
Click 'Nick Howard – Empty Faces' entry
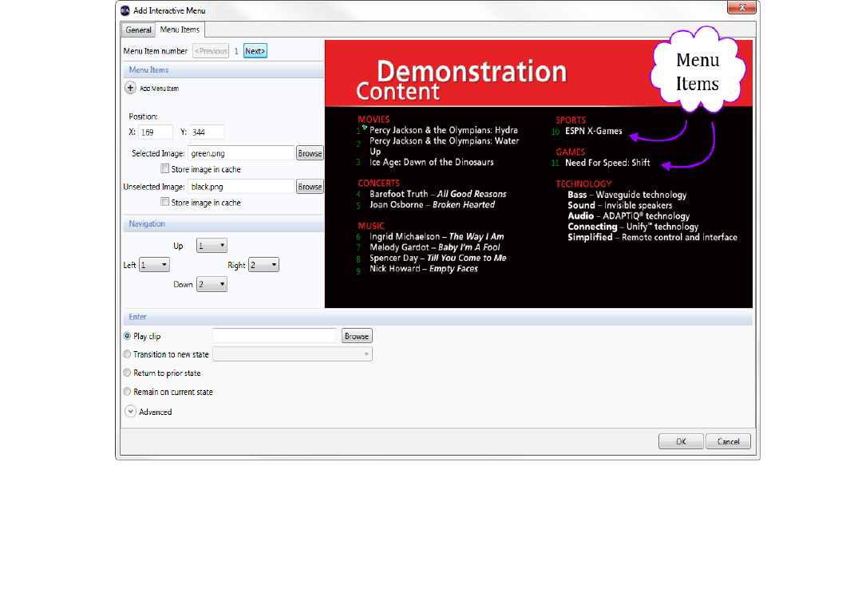coord(424,268)
